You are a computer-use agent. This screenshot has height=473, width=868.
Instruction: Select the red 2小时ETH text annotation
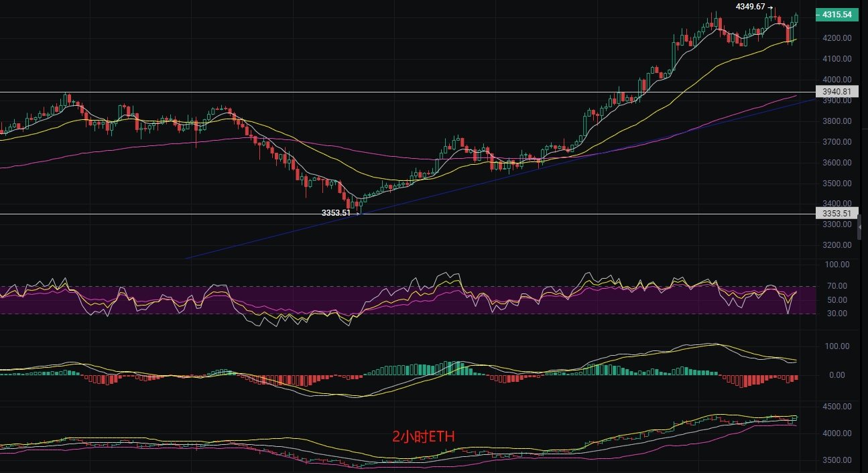pyautogui.click(x=424, y=437)
